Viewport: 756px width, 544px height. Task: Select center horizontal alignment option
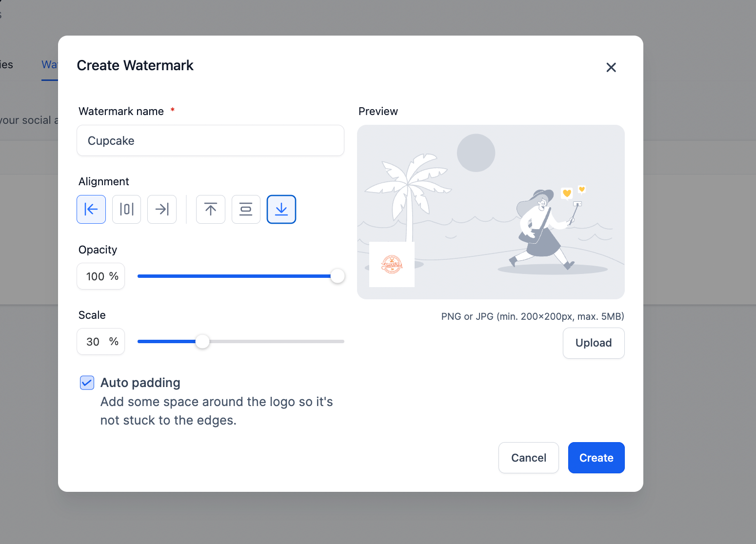point(126,209)
